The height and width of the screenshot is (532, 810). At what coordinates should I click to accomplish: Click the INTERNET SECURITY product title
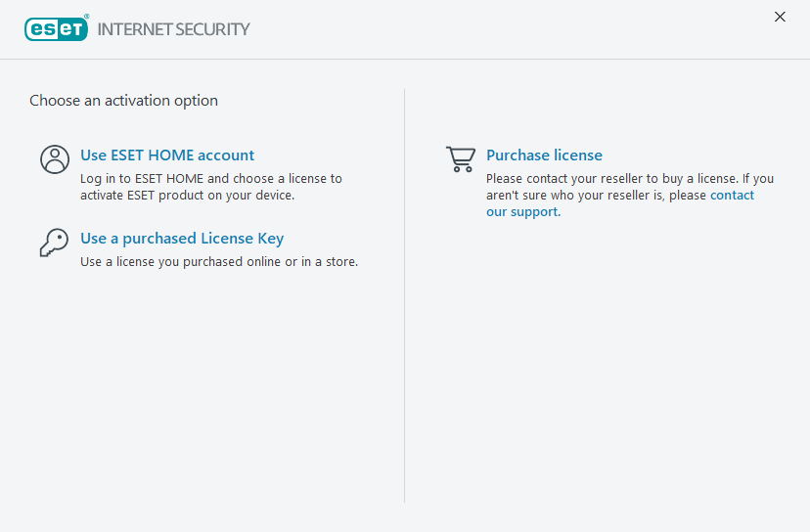click(174, 29)
